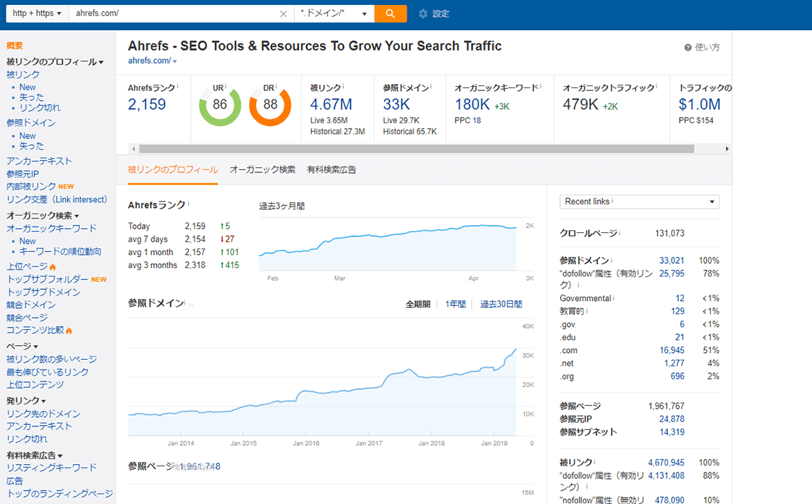Click the UR 86 donut gauge
Screen dimensions: 812x504
pyautogui.click(x=220, y=105)
